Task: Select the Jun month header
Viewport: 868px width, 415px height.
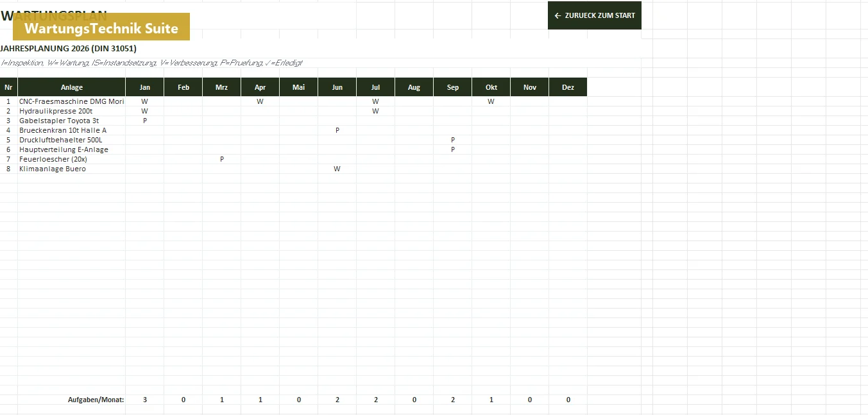Action: tap(337, 87)
